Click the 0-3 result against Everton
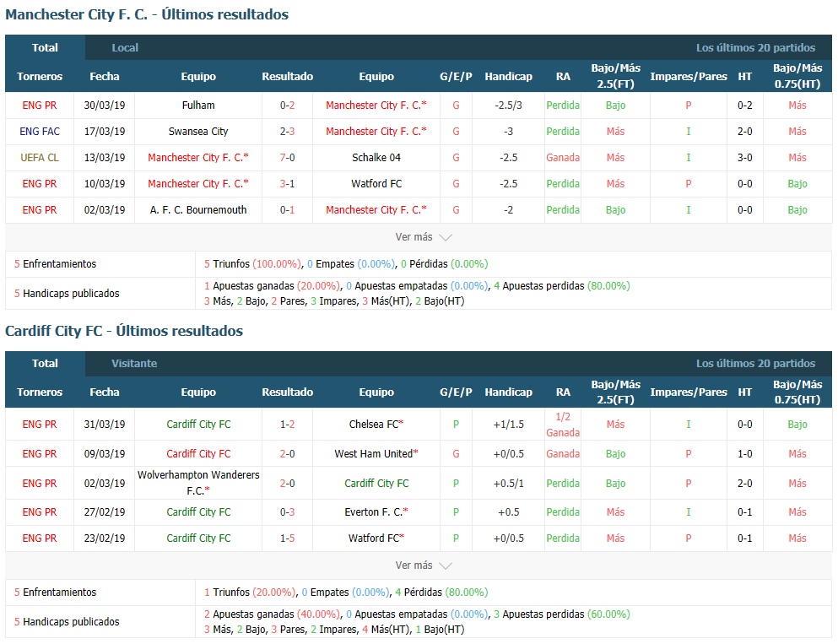The height and width of the screenshot is (644, 838). [x=287, y=512]
